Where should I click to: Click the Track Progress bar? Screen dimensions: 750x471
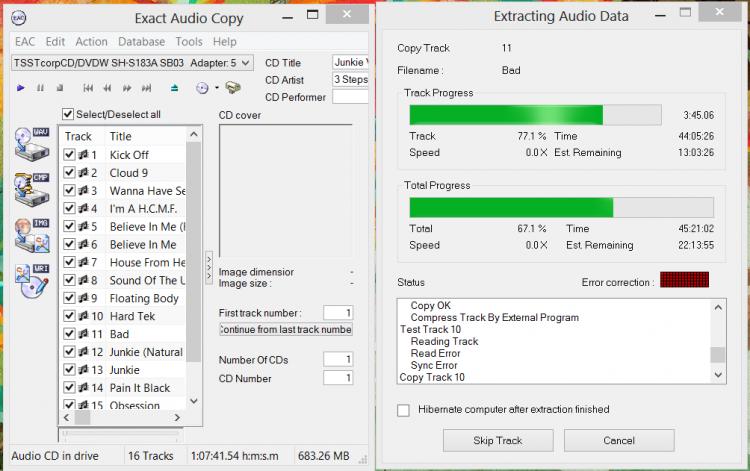tap(536, 115)
